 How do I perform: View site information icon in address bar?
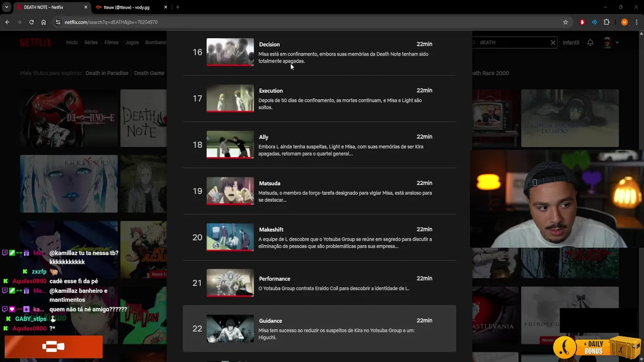(x=58, y=22)
